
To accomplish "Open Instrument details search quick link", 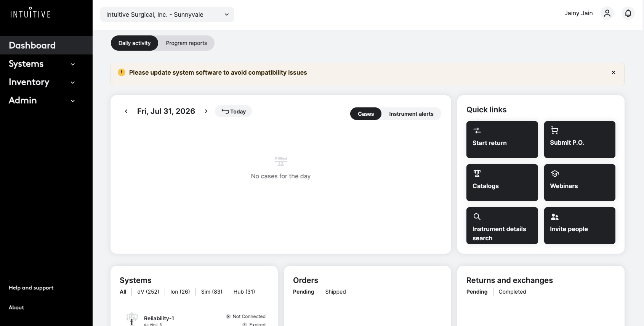I will point(502,225).
